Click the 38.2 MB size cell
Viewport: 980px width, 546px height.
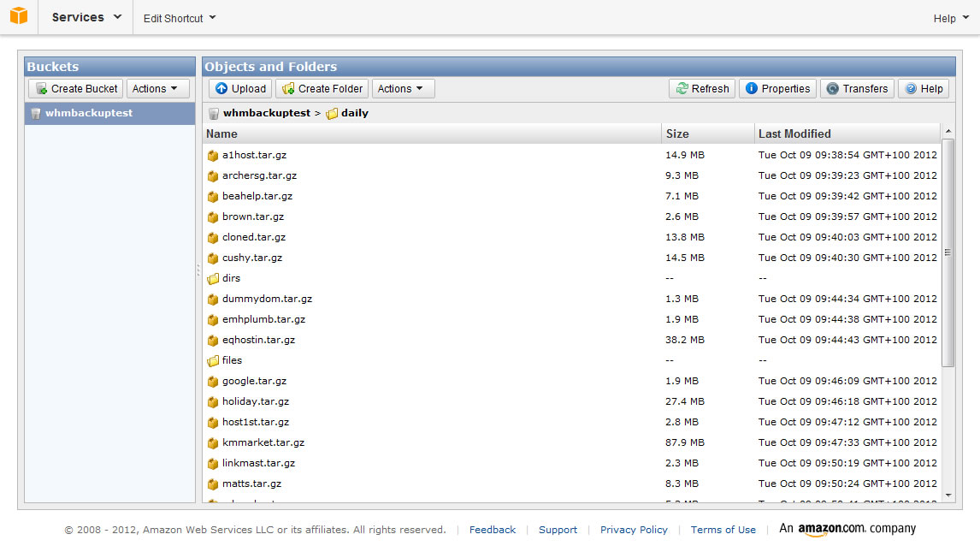pos(685,341)
